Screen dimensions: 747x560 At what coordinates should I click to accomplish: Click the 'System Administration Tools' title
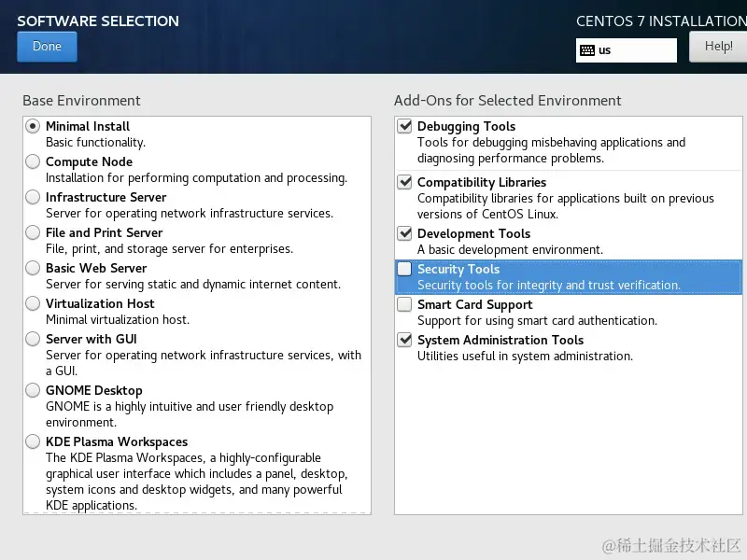[x=500, y=340]
